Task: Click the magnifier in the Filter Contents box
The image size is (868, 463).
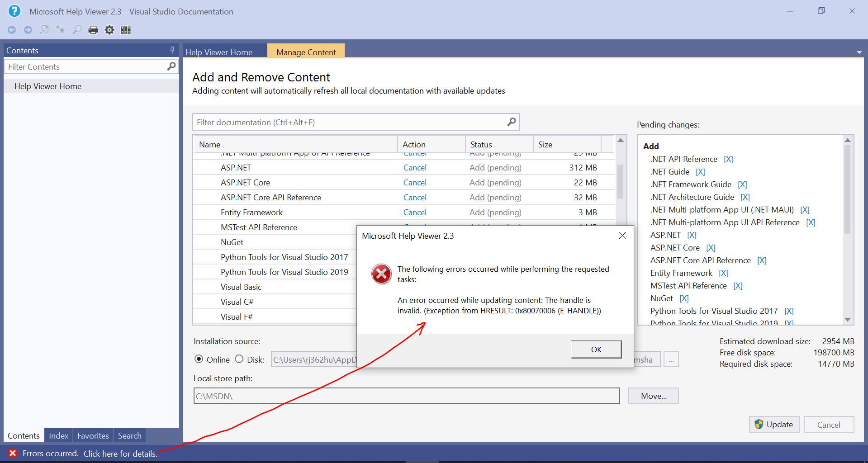Action: (171, 66)
